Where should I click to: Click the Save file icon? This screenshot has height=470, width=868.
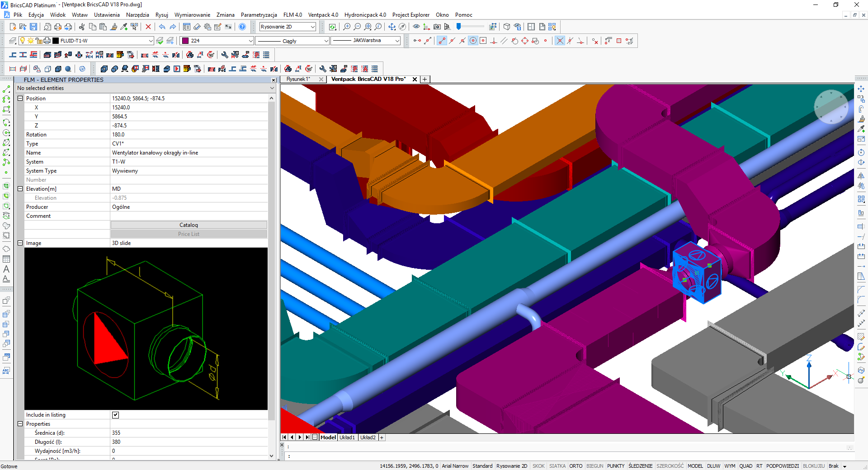pos(33,27)
